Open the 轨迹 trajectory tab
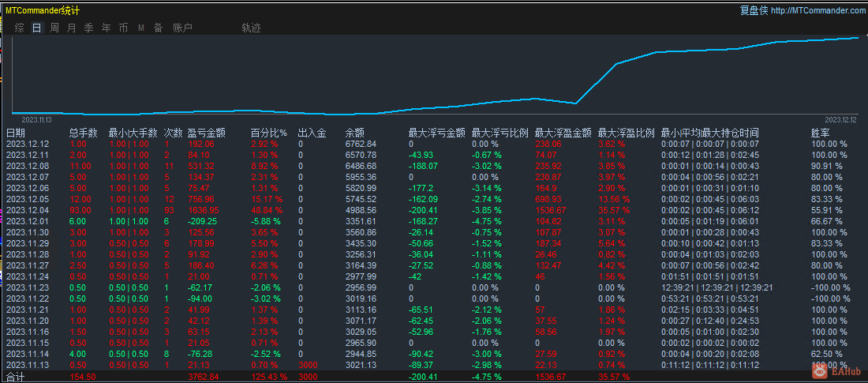The width and height of the screenshot is (868, 383). tap(251, 28)
